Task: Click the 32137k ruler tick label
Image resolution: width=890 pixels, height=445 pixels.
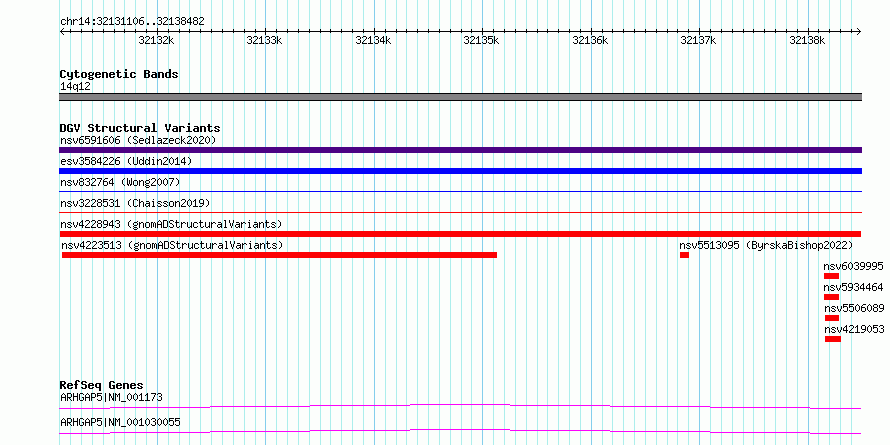Action: point(698,41)
